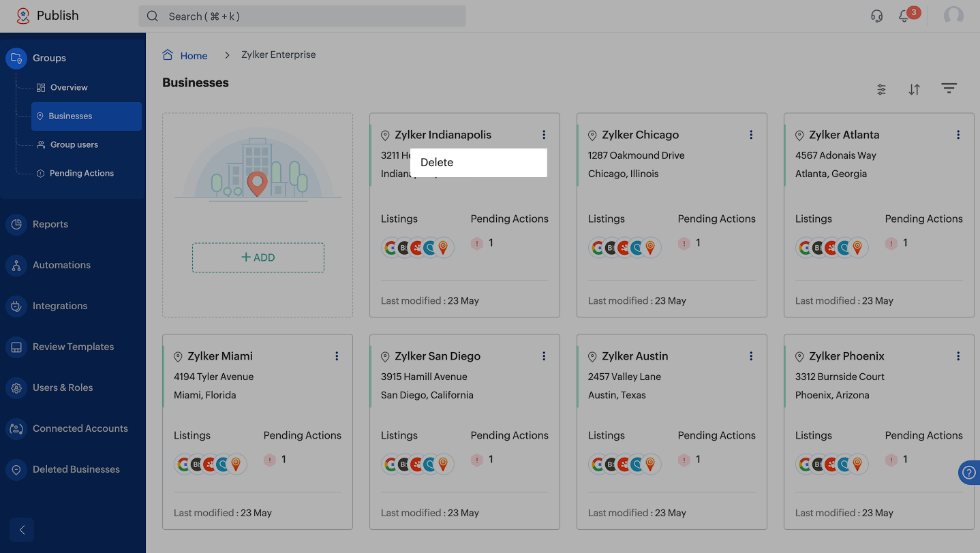980x553 pixels.
Task: Open the filter lines icon
Action: [949, 89]
